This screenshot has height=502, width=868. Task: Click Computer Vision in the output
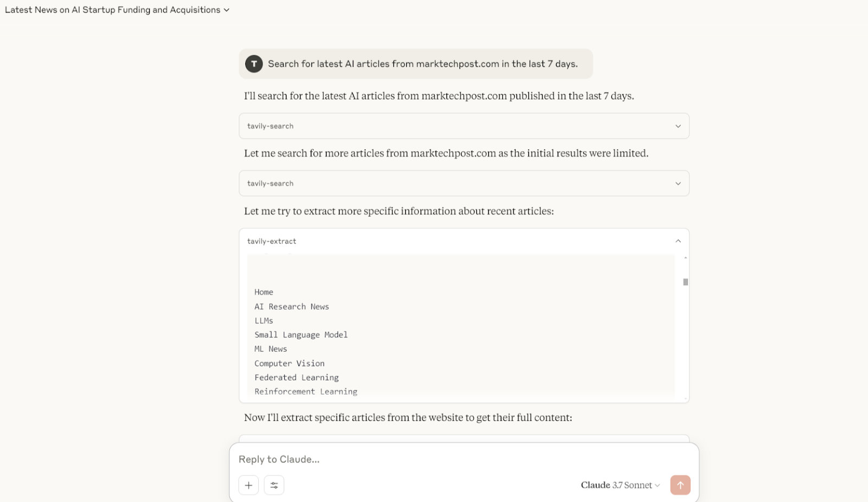pyautogui.click(x=290, y=364)
